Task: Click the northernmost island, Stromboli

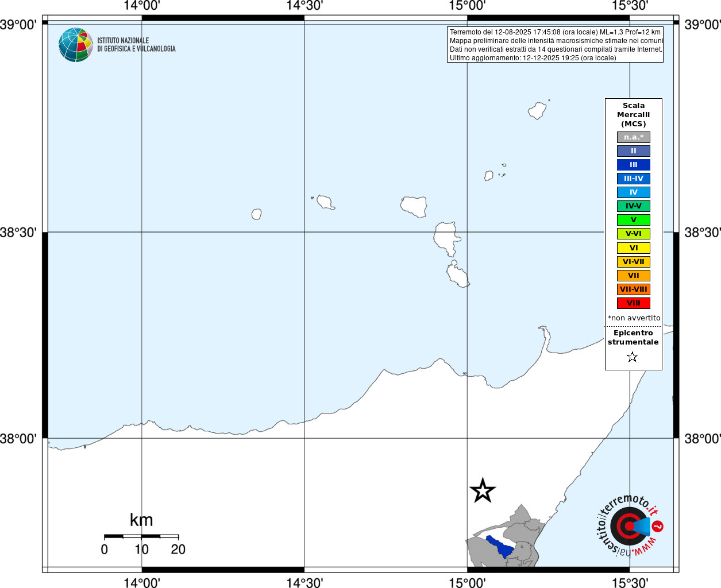Action: click(x=537, y=110)
